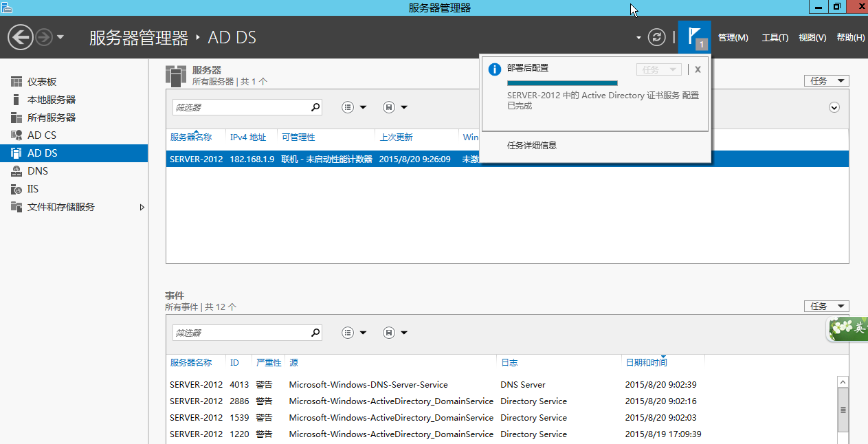Viewport: 868px width, 444px height.
Task: Expand 文件和存储服务 submenu arrow
Action: [142, 207]
